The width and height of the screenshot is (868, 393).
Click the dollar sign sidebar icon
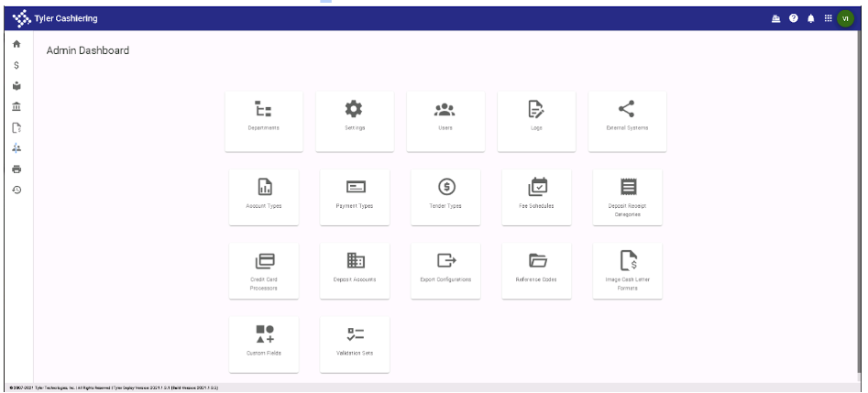16,65
